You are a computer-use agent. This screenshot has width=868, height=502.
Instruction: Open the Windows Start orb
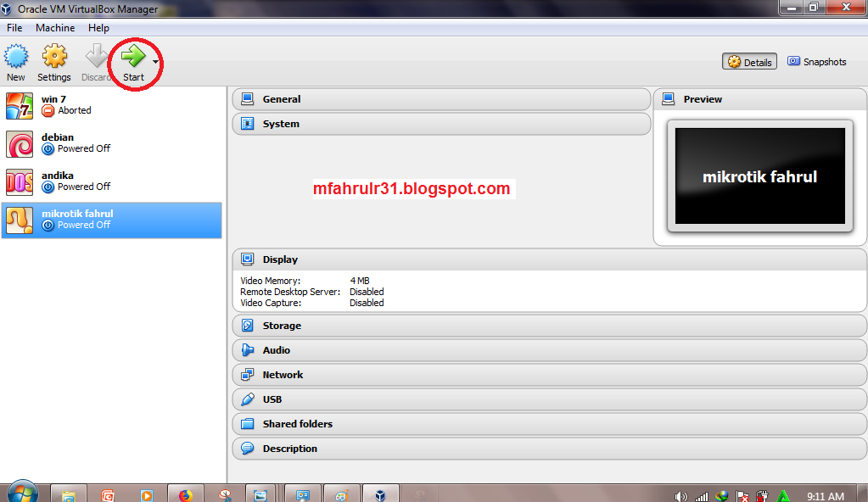click(23, 493)
